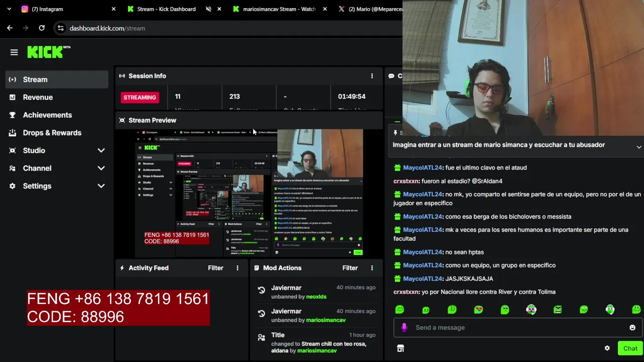
Task: Open Achievements in the sidebar
Action: pyautogui.click(x=57, y=115)
